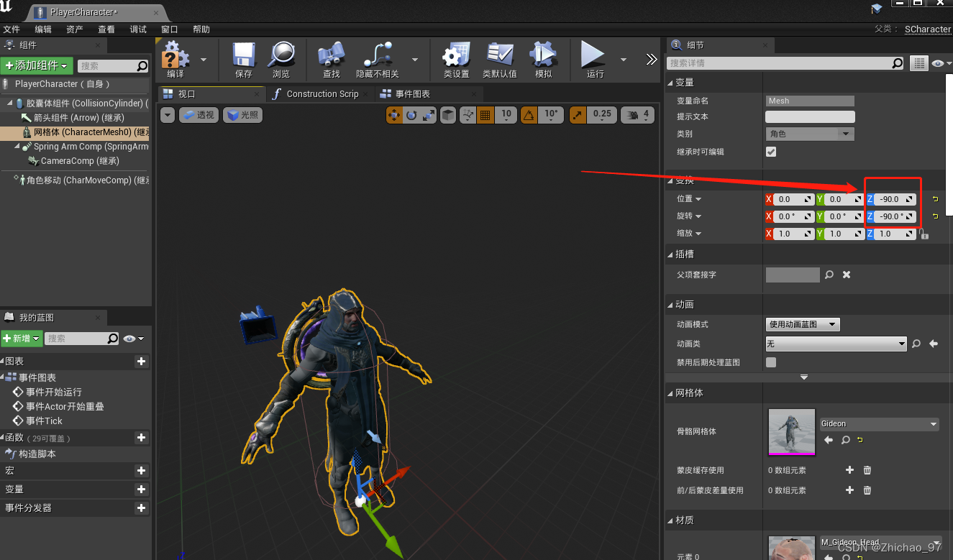This screenshot has height=560, width=953.
Task: Open the rotation snap 10° dropdown
Action: pos(551,114)
